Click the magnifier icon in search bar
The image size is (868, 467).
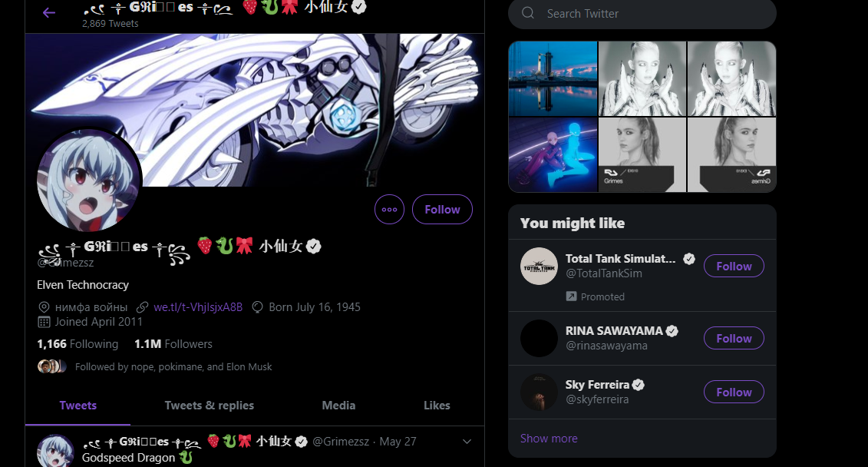coord(528,13)
